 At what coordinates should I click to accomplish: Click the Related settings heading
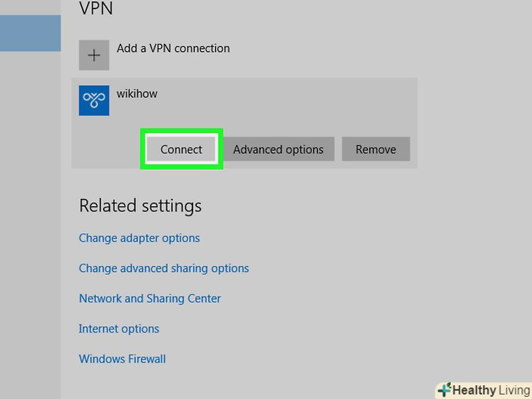pyautogui.click(x=140, y=206)
